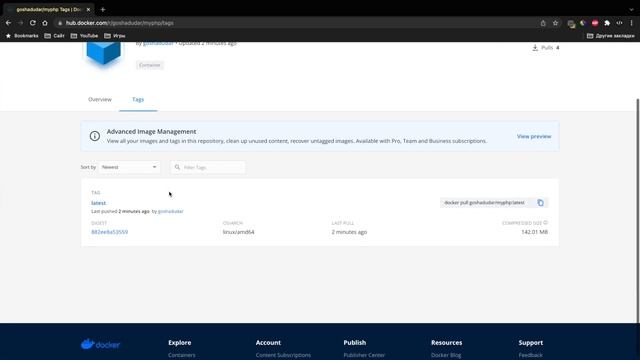The height and width of the screenshot is (360, 640).
Task: Click the site lock icon in address bar
Action: pos(60,23)
